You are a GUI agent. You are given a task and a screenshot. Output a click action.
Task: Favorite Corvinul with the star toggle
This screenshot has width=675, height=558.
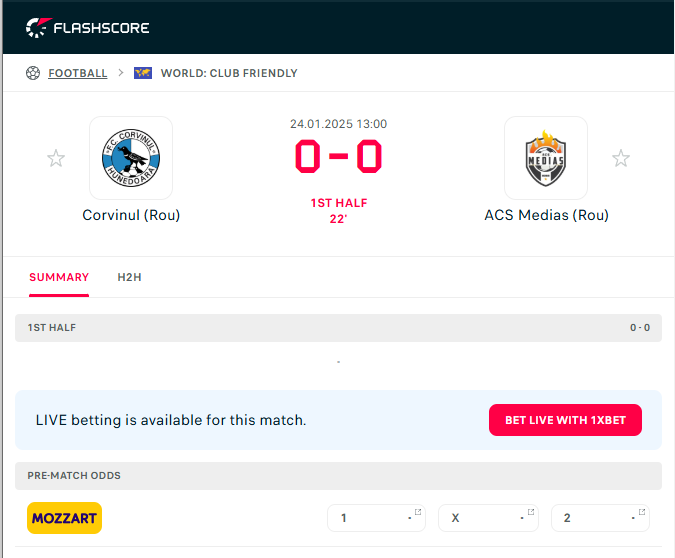pyautogui.click(x=56, y=158)
